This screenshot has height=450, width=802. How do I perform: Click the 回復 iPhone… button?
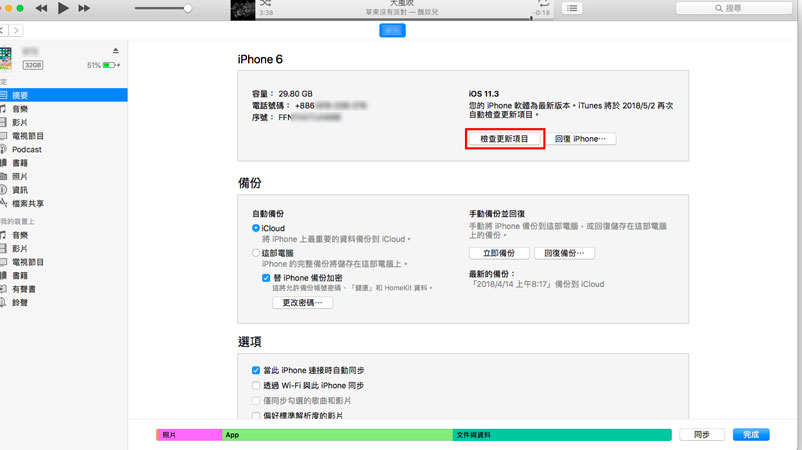(x=581, y=139)
